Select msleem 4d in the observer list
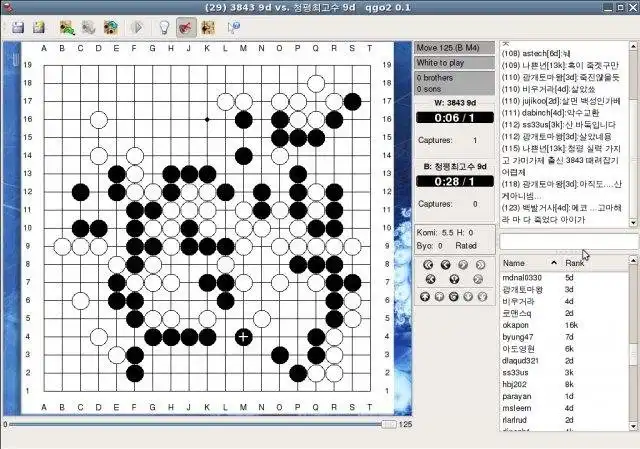This screenshot has width=640, height=449. click(x=564, y=408)
